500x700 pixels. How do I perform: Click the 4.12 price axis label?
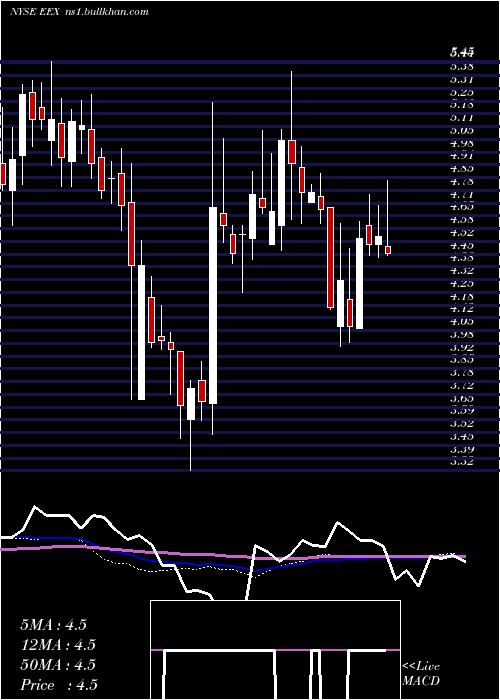[462, 308]
